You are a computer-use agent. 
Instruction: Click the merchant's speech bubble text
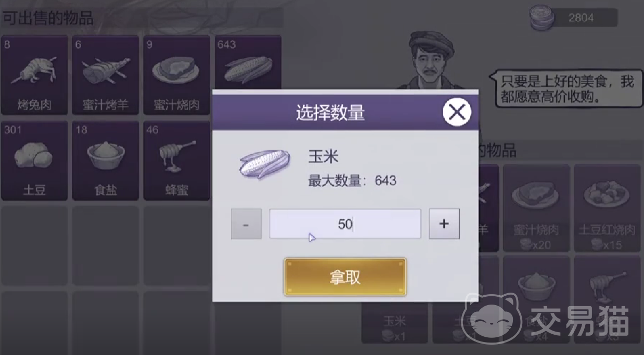(x=567, y=89)
